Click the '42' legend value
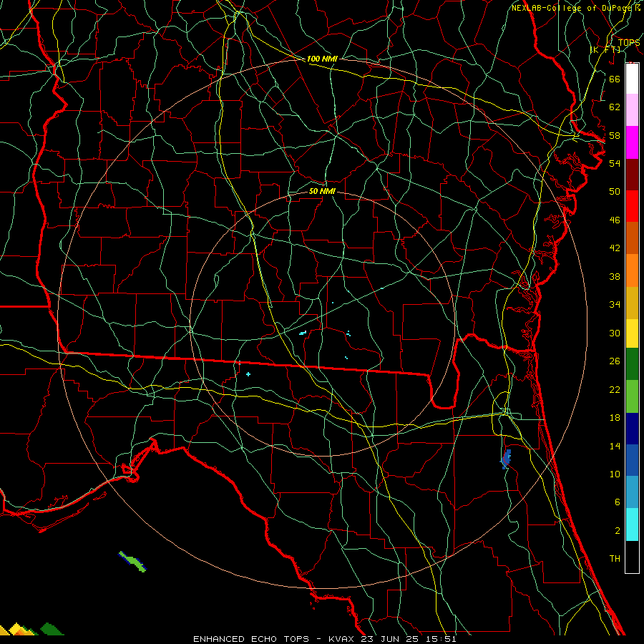 pyautogui.click(x=615, y=248)
